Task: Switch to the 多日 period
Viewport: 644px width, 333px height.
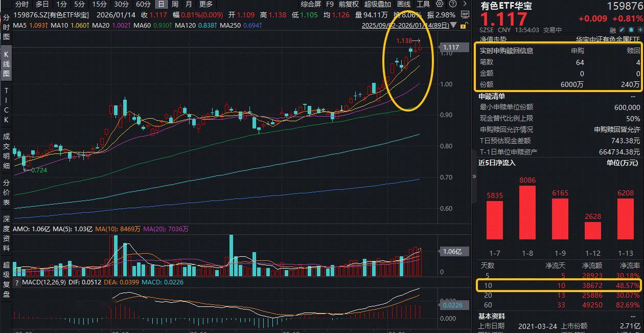Action: (x=42, y=4)
